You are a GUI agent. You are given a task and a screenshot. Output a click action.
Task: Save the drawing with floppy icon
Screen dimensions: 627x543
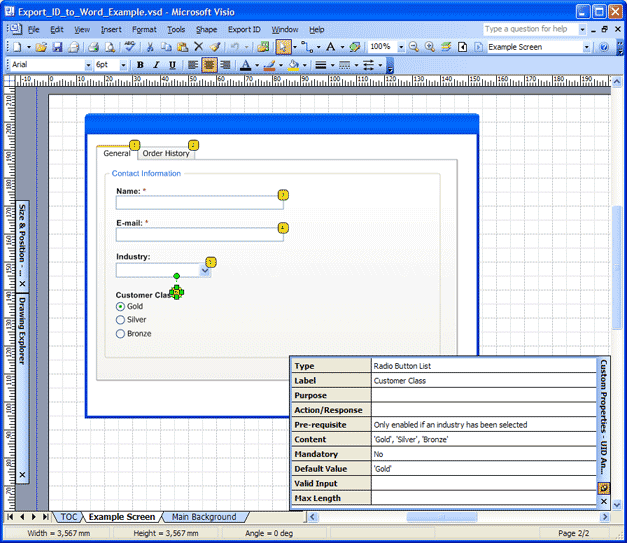[x=58, y=47]
